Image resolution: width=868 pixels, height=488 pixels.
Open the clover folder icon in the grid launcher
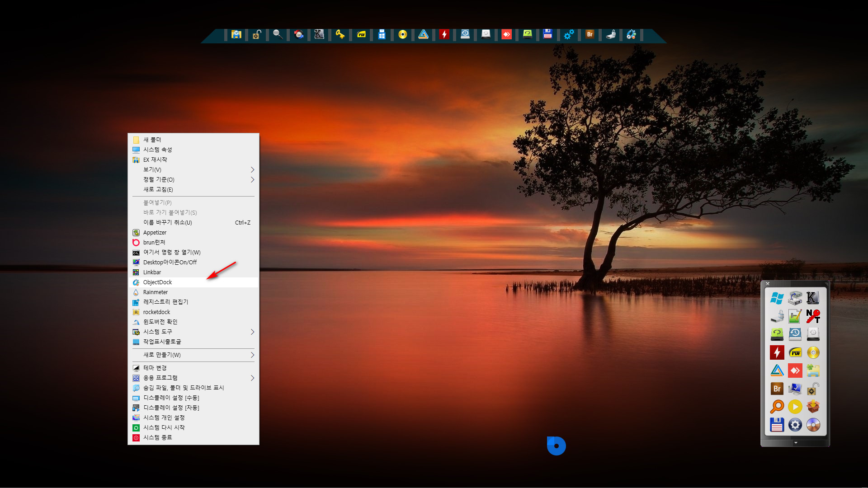(x=813, y=371)
